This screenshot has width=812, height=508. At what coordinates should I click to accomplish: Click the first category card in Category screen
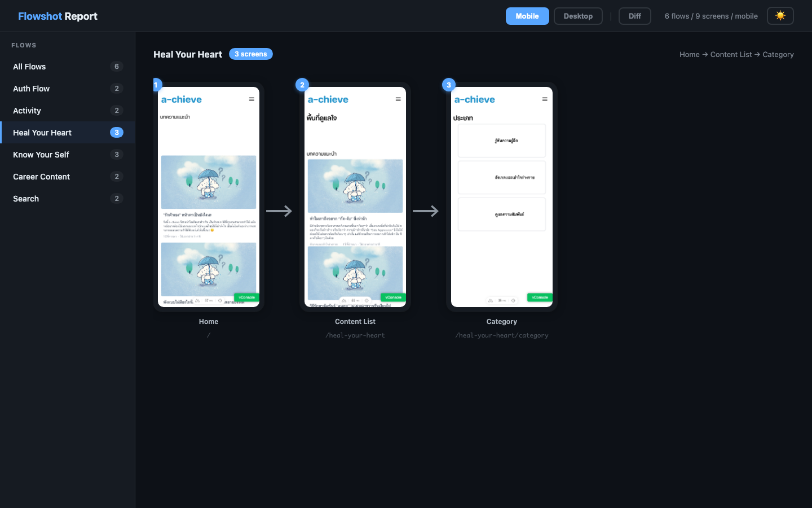pos(502,141)
